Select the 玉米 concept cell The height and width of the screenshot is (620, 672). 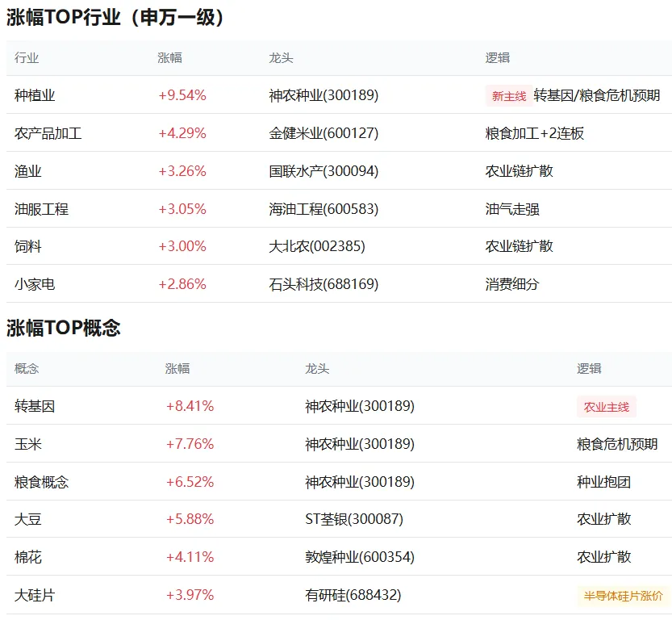click(28, 444)
